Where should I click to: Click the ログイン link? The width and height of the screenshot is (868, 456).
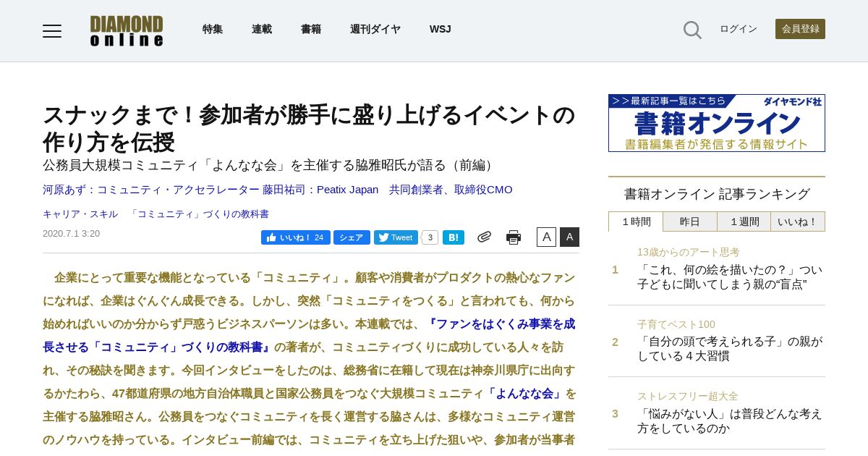coord(739,29)
